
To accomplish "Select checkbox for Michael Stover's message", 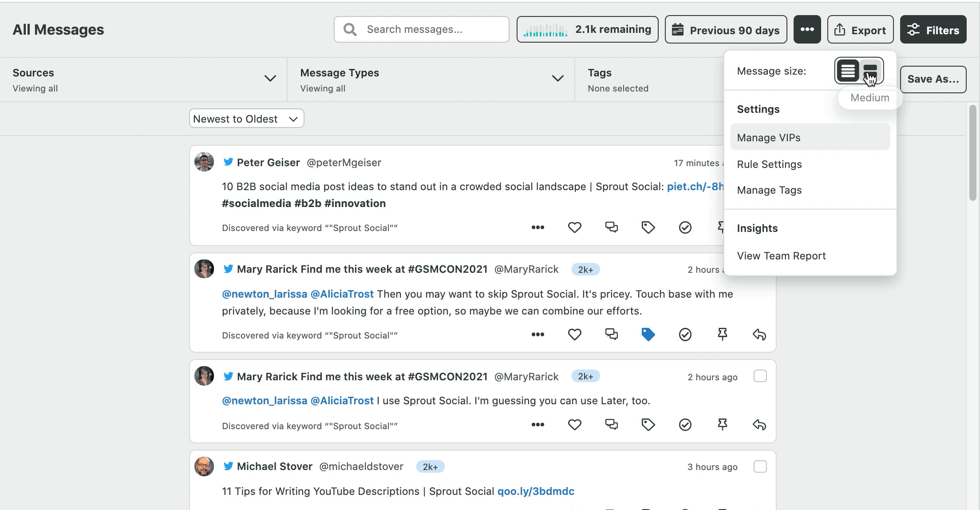I will [x=760, y=466].
